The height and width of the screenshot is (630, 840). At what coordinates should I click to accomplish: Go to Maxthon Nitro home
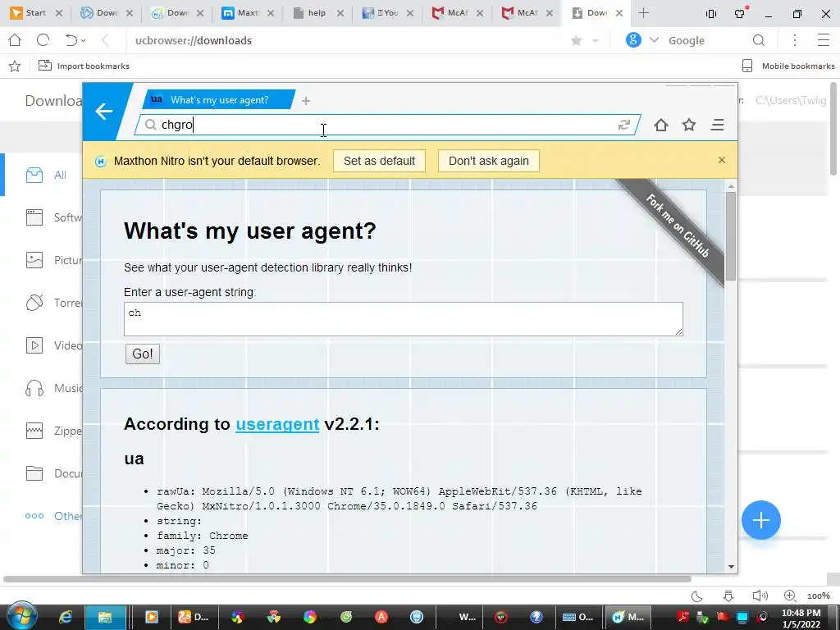661,125
